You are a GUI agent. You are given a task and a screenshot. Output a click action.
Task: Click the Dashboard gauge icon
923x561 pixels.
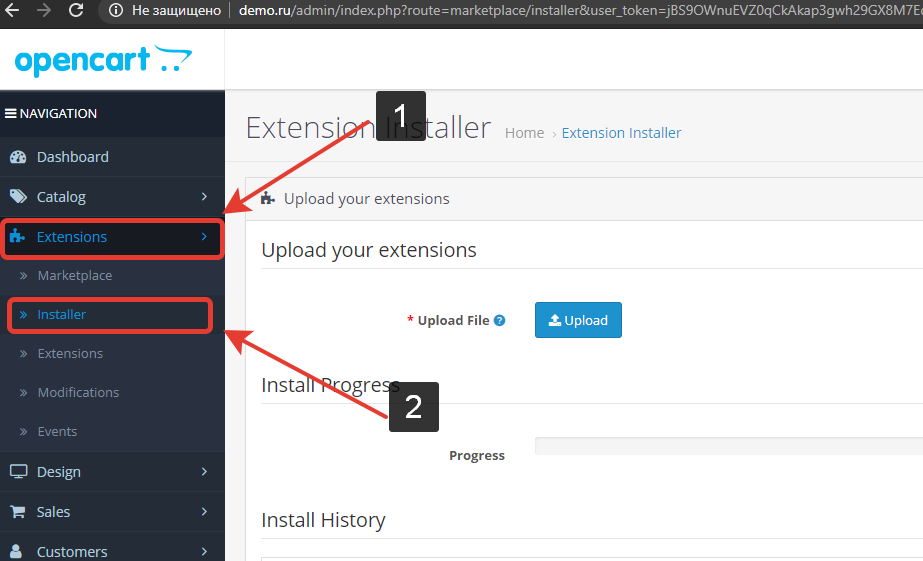click(x=18, y=157)
